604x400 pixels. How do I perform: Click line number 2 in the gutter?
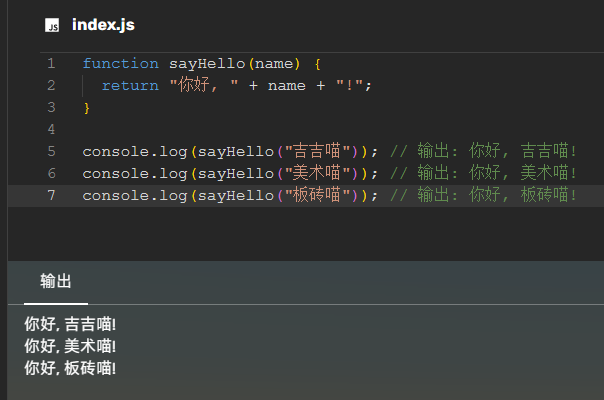point(50,85)
